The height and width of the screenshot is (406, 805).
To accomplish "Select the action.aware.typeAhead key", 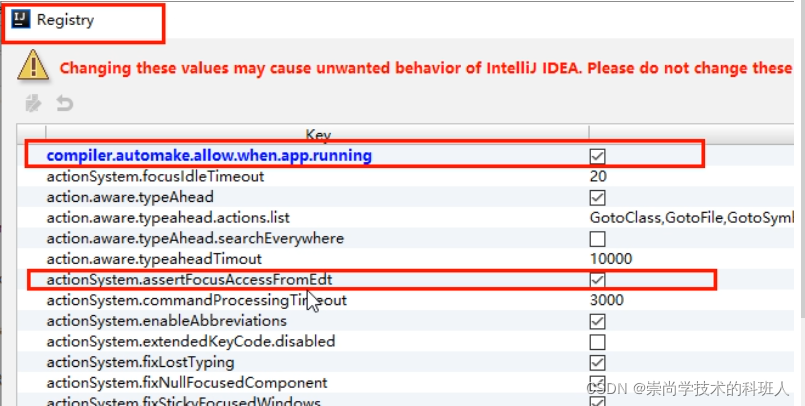I will pos(130,197).
